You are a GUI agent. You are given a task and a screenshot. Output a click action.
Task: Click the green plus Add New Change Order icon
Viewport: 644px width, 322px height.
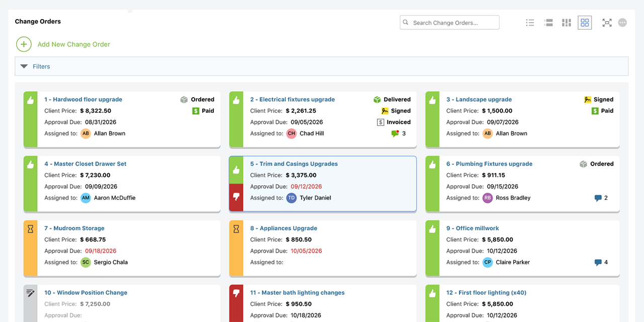tap(24, 44)
